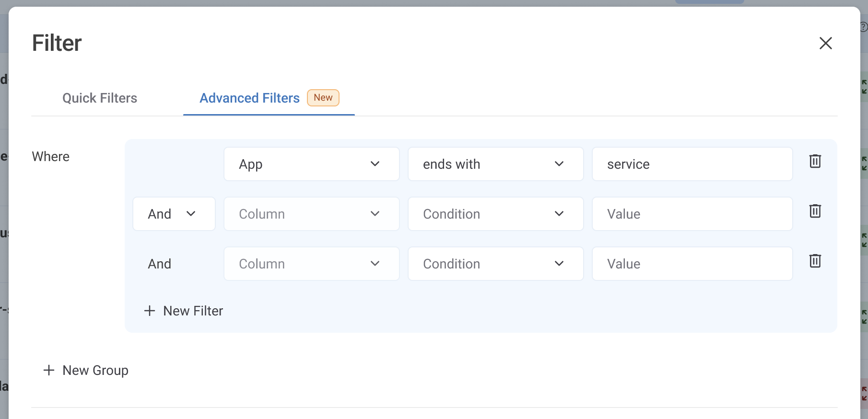Click the Value input in third row
This screenshot has width=868, height=419.
point(692,264)
